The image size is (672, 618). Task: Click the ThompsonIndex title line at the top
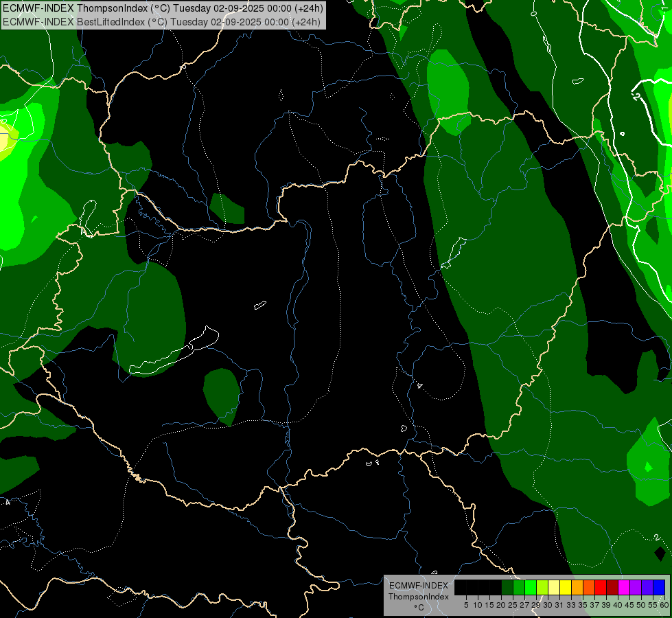tap(163, 8)
